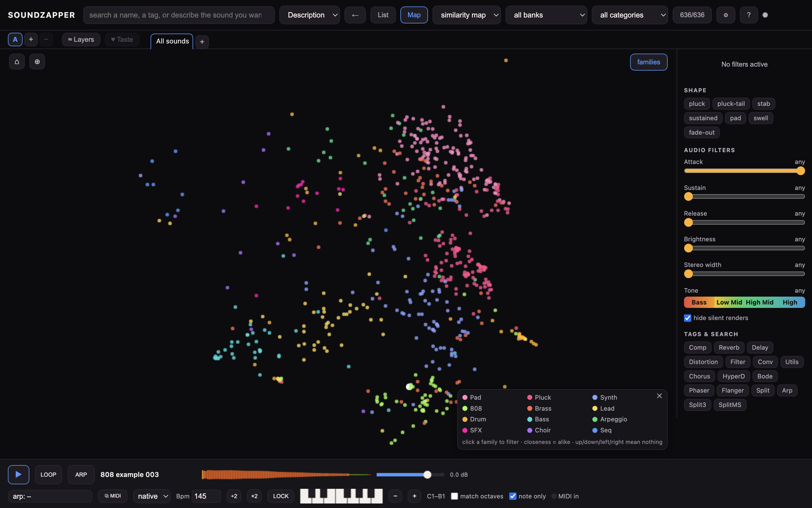Click the crosshair locate icon on map
The height and width of the screenshot is (508, 812).
coord(37,62)
